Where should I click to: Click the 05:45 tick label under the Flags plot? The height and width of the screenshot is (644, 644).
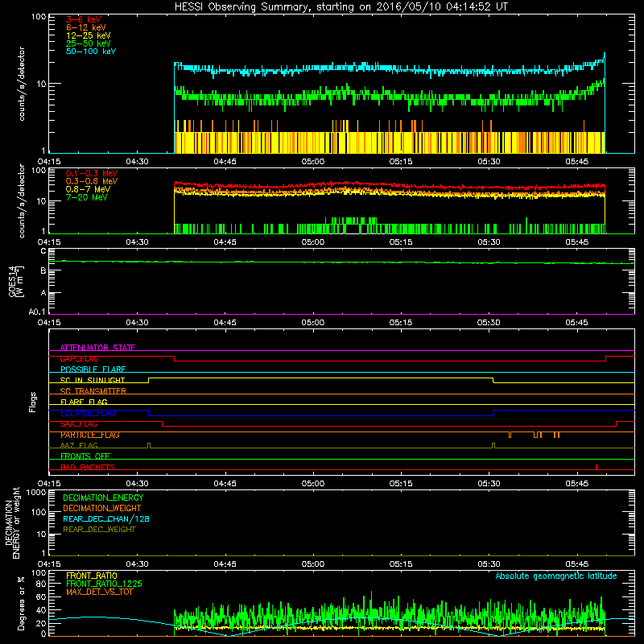pyautogui.click(x=576, y=484)
